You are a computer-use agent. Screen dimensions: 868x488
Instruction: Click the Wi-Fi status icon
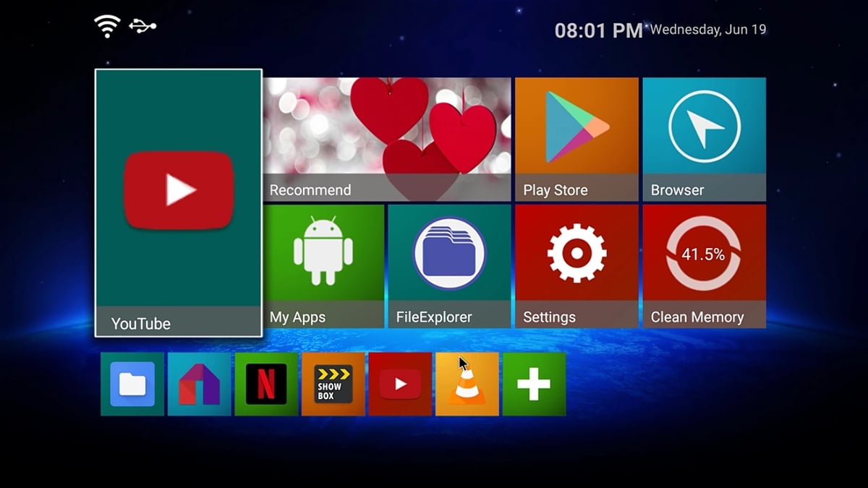pos(107,27)
